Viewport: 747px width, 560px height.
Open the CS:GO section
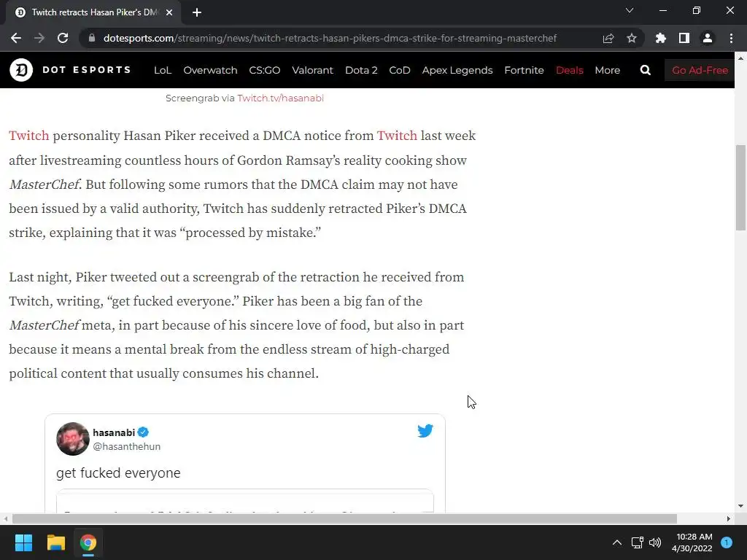(264, 70)
